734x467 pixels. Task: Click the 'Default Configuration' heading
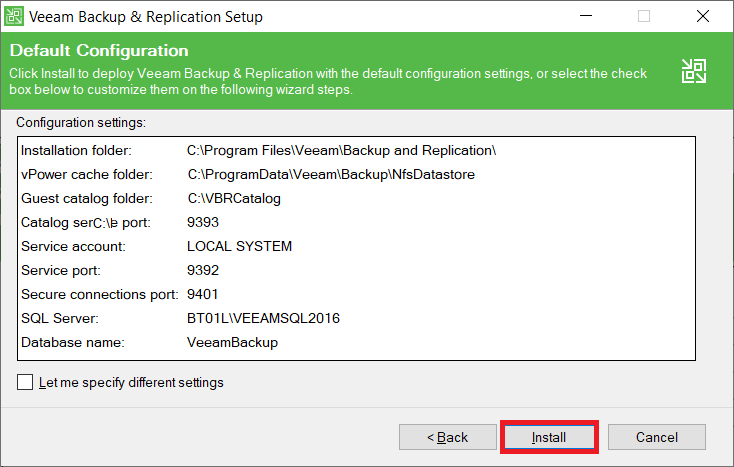click(99, 50)
